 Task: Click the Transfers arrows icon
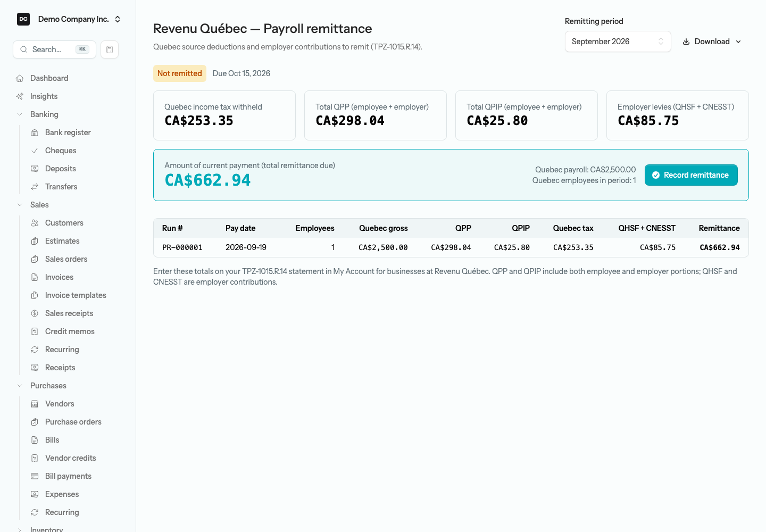pos(35,187)
